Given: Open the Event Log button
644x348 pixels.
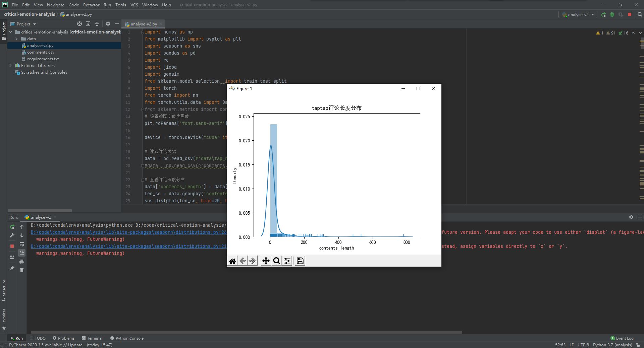Looking at the screenshot, I should (622, 338).
